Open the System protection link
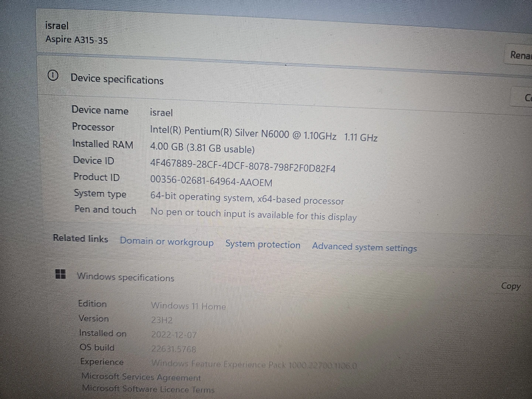This screenshot has height=399, width=532. (263, 244)
